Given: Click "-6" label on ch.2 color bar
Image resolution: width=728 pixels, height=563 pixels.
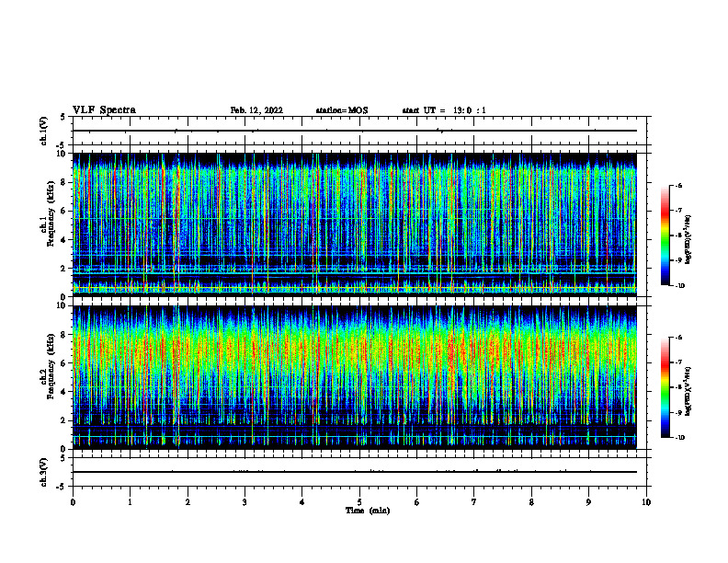Looking at the screenshot, I should point(678,338).
